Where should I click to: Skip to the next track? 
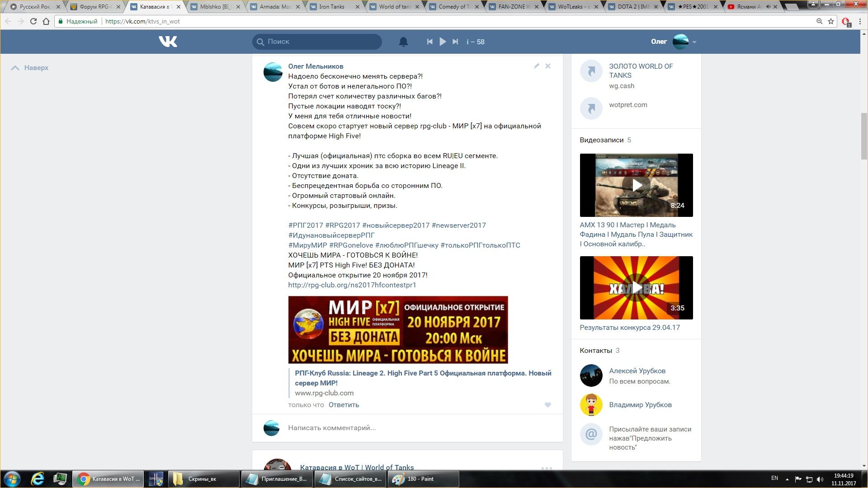455,42
